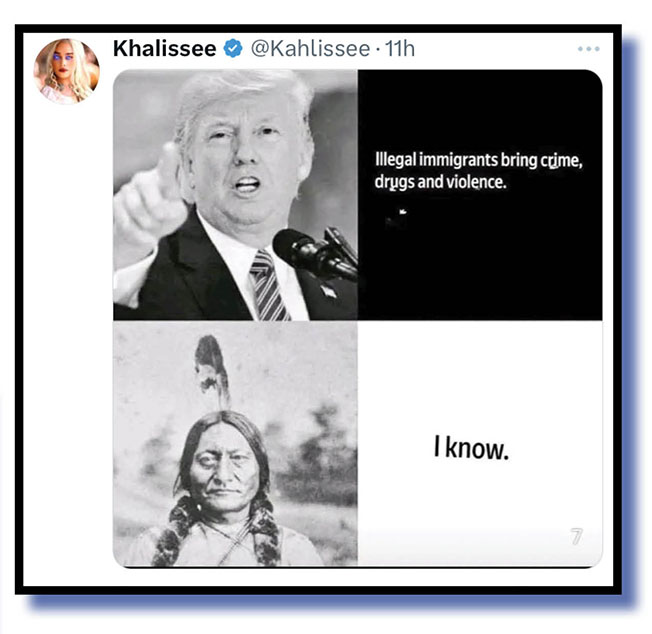Click the microphone in top photo
This screenshot has width=652, height=634.
(315, 252)
